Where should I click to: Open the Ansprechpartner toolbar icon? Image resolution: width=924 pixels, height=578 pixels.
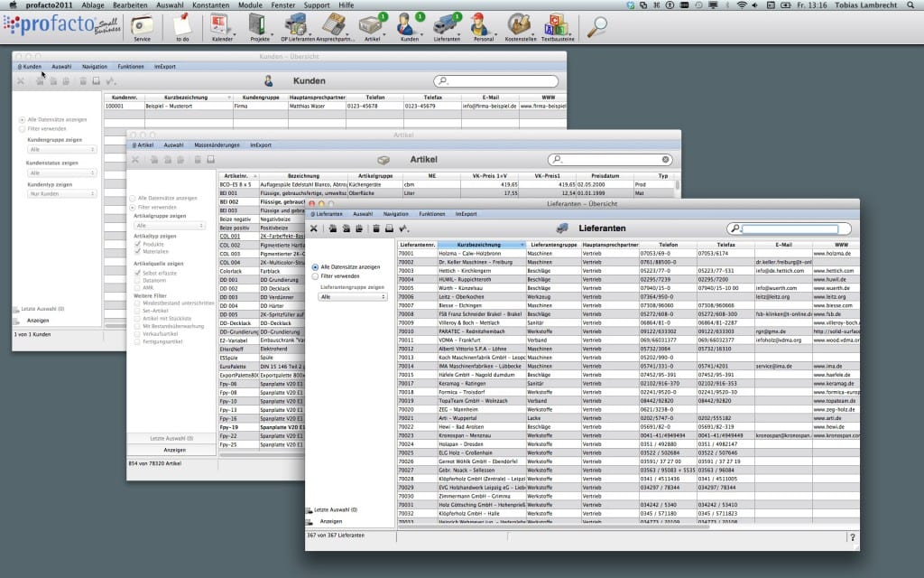pos(334,27)
